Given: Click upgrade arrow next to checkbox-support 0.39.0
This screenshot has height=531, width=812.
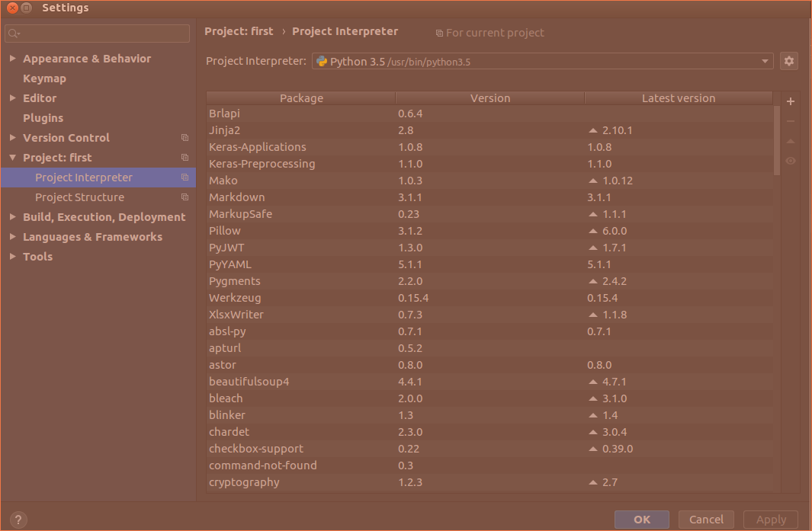Looking at the screenshot, I should pos(593,449).
